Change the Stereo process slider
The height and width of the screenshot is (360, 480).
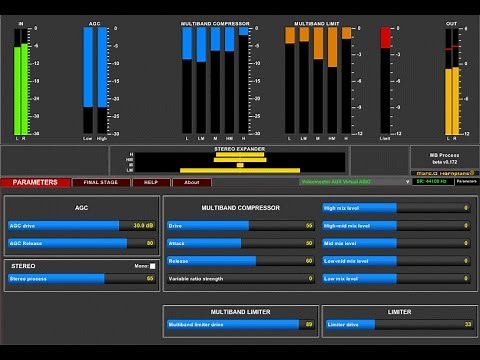tap(82, 279)
